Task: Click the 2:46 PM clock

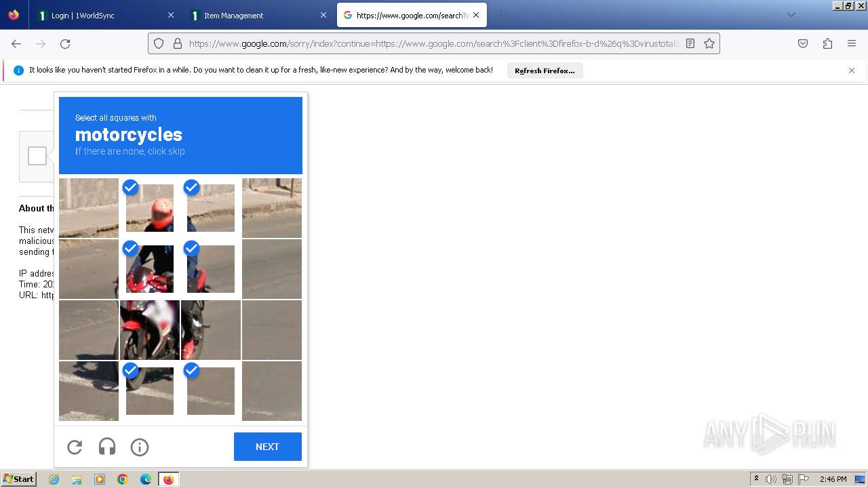Action: 833,479
